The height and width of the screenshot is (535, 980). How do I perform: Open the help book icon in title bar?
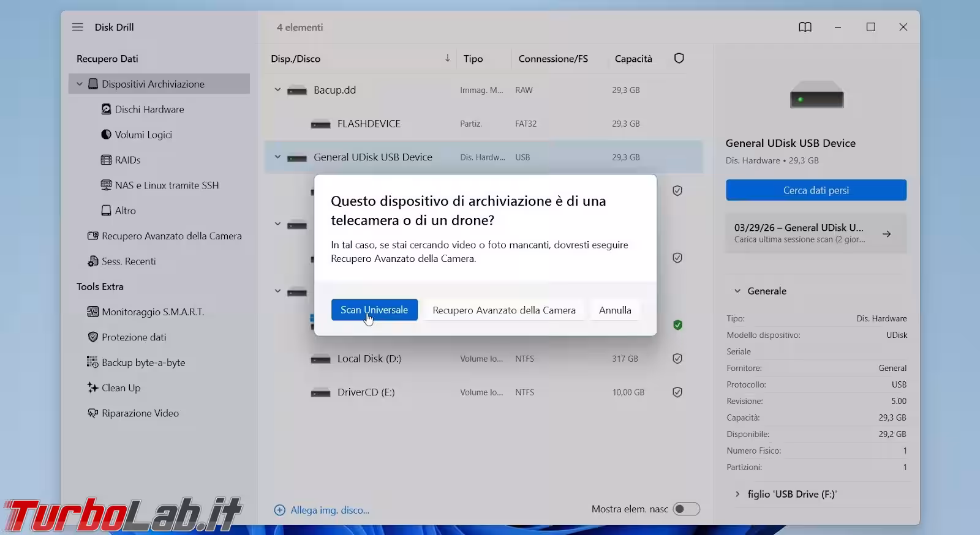805,27
